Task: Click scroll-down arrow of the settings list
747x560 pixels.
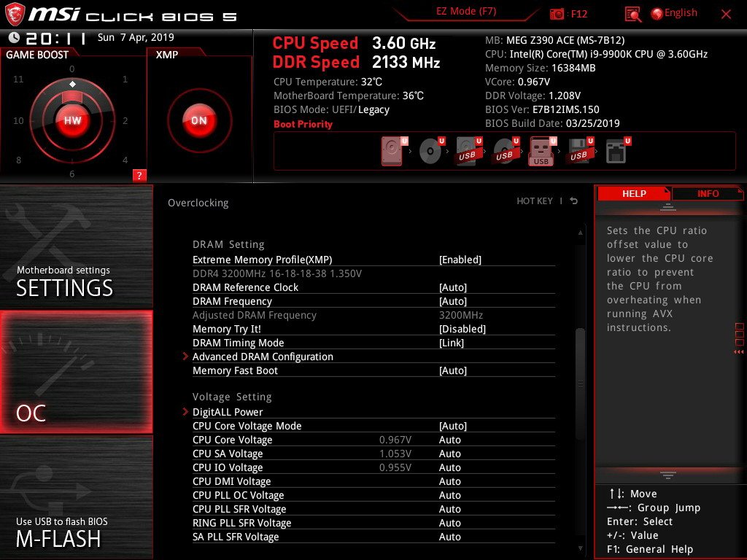Action: click(580, 548)
